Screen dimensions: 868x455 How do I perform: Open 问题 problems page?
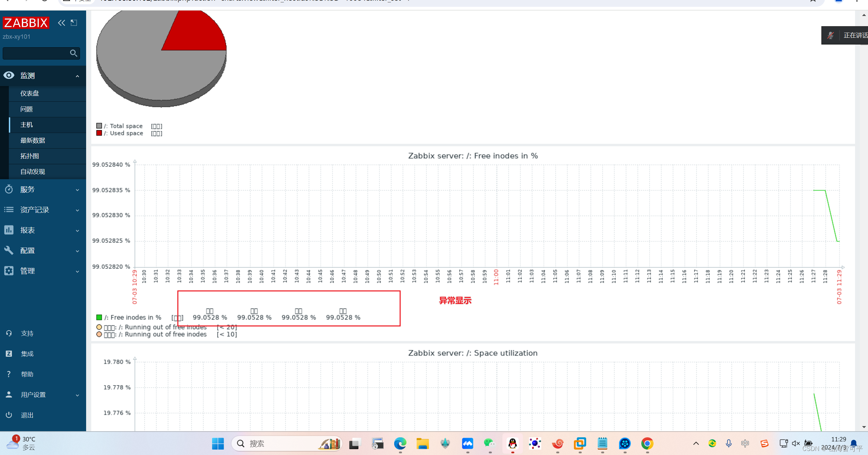[x=27, y=109]
